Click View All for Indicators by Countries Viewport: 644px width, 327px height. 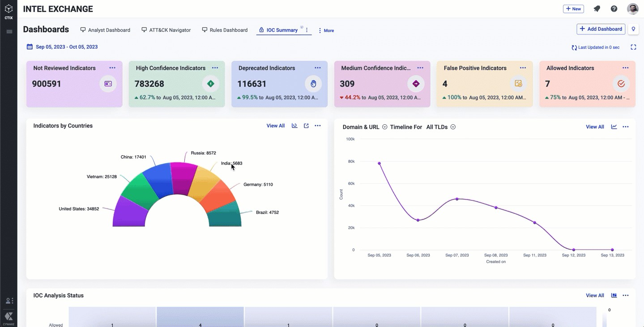coord(275,126)
